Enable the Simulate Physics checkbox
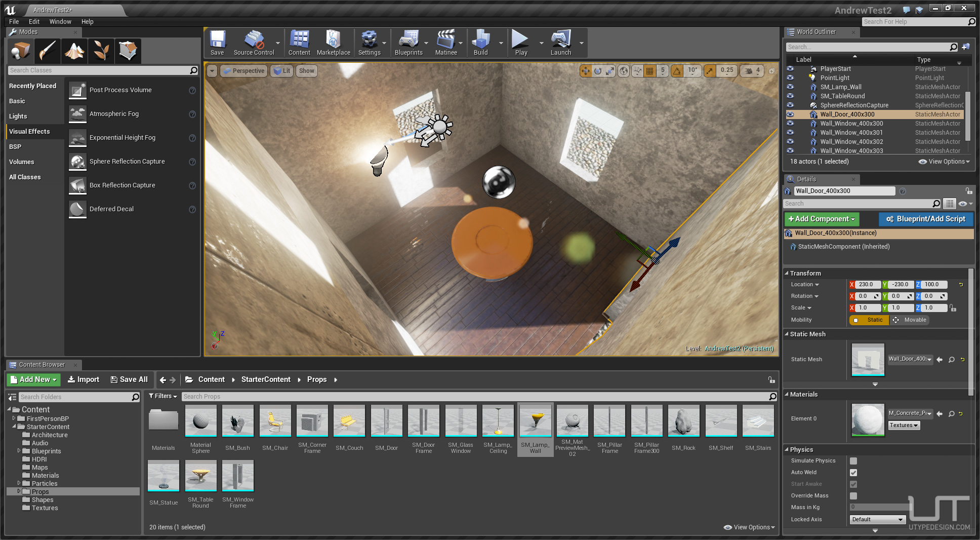This screenshot has height=540, width=980. [x=853, y=461]
